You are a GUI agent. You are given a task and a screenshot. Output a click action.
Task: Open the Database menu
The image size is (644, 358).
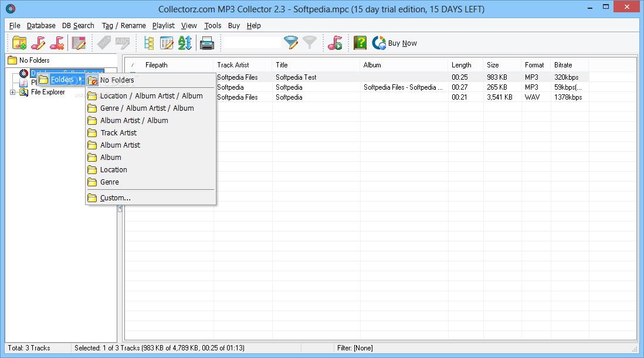(x=41, y=25)
